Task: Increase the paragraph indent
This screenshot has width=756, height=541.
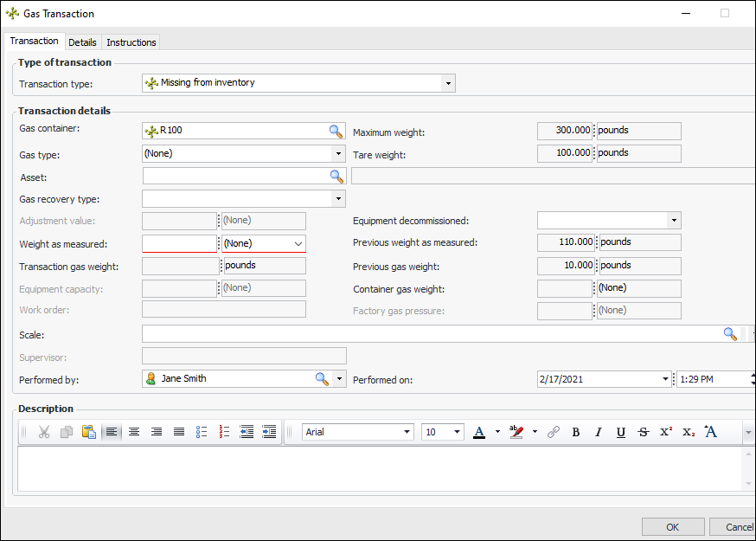Action: pyautogui.click(x=269, y=432)
